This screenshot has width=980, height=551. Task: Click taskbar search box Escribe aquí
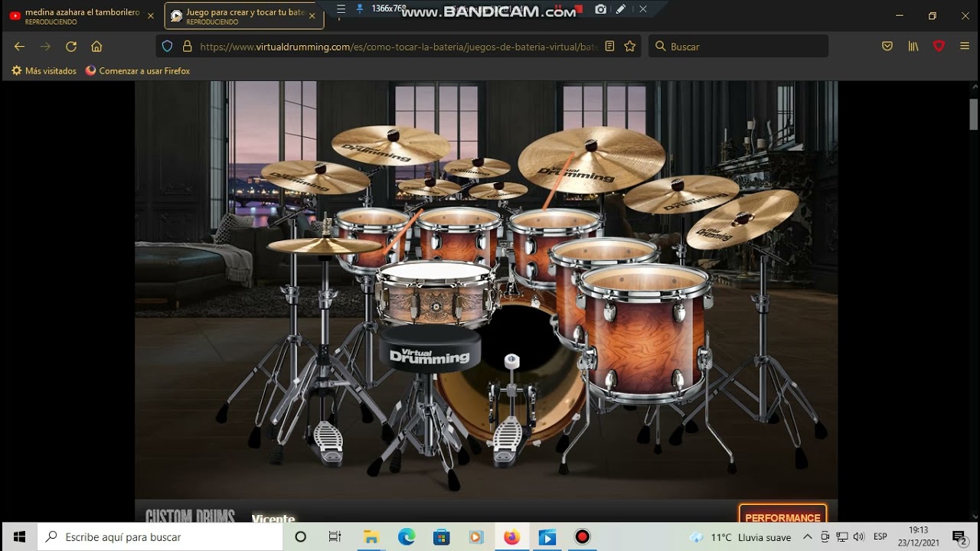click(x=160, y=537)
